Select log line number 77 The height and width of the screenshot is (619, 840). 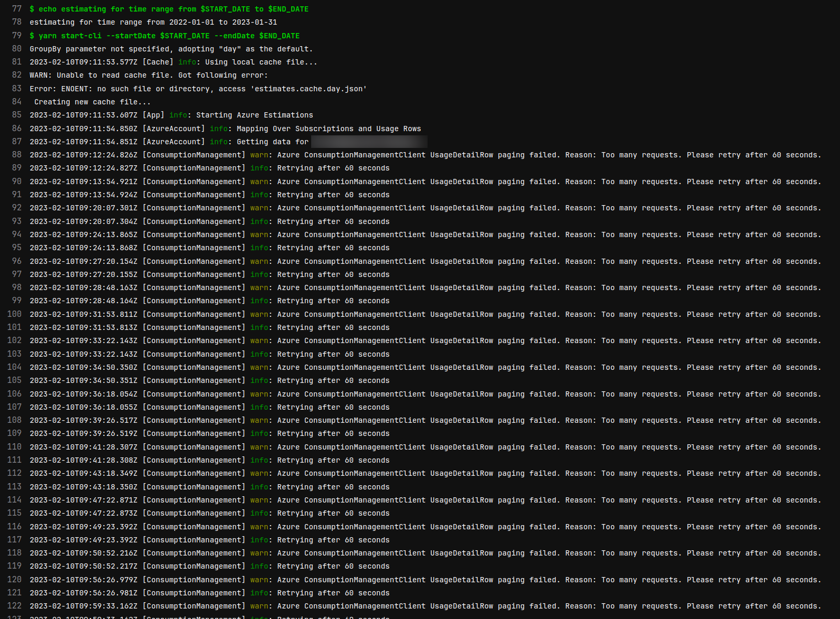(17, 9)
